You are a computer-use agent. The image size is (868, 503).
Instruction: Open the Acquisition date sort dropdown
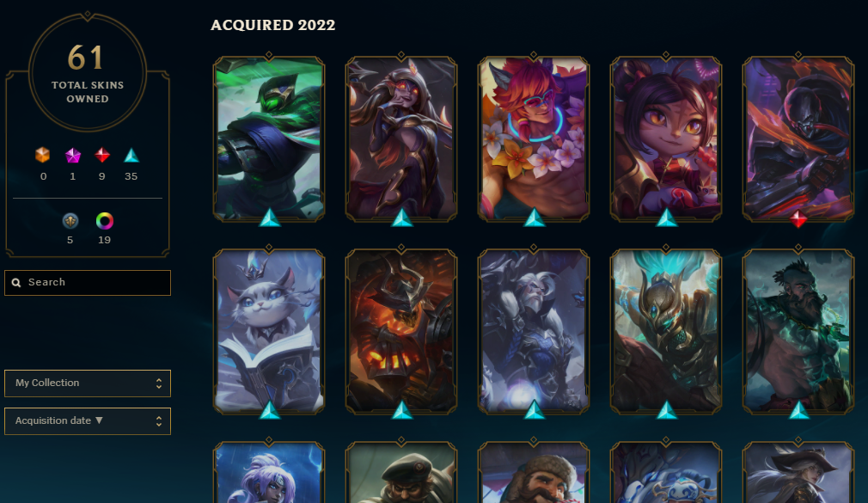(x=88, y=421)
